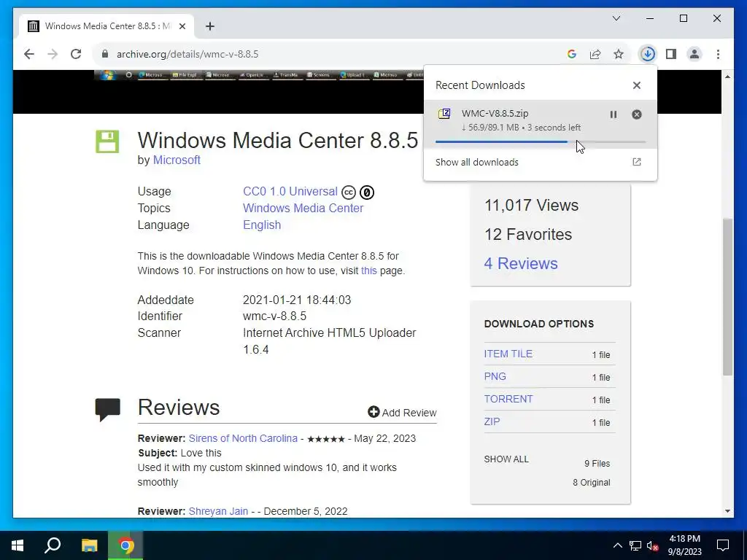Screen dimensions: 747x560
Task: Download the ZIP option
Action: click(492, 421)
